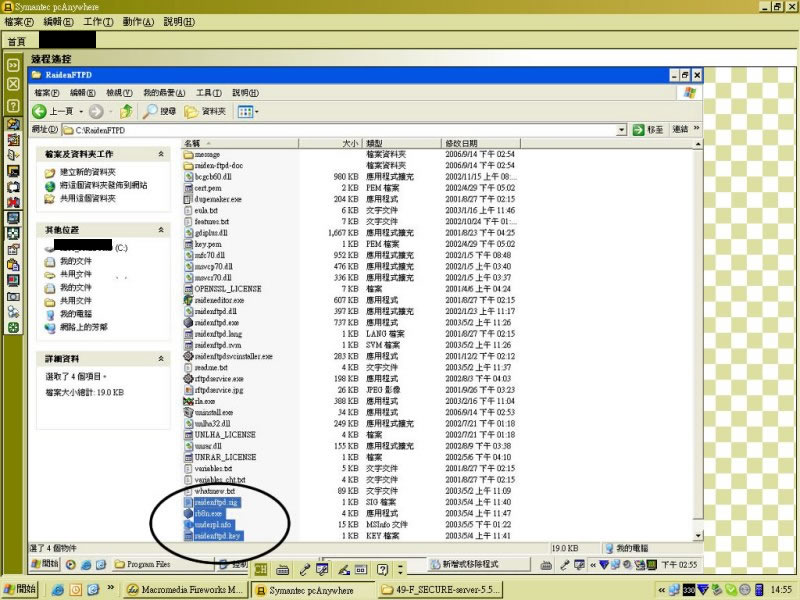Screen dimensions: 800x600
Task: Sort by 修改日期 column header
Action: click(481, 143)
